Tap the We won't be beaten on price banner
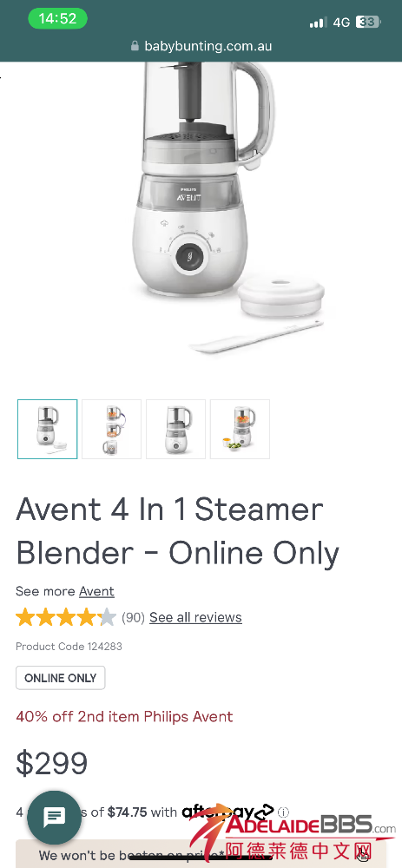402x868 pixels. point(201,853)
